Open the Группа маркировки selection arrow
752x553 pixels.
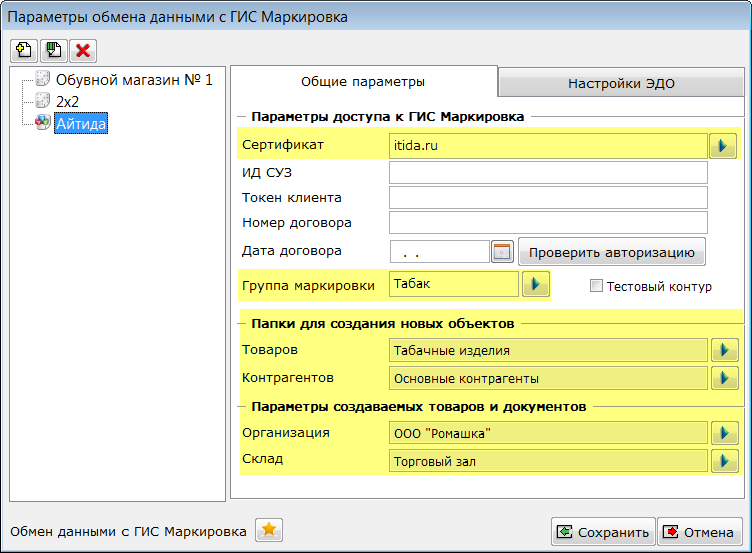536,284
